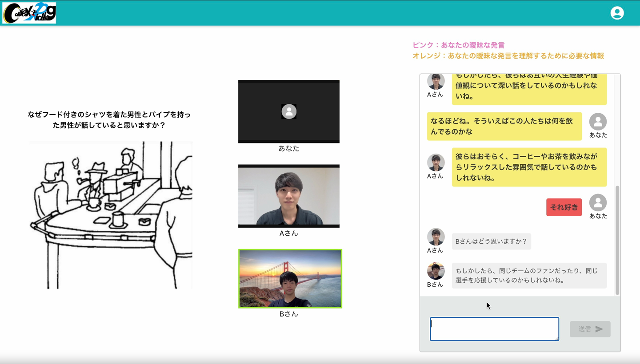The width and height of the screenshot is (640, 364).
Task: Click the Bさんはどう思いますか？ message bubble
Action: point(491,241)
